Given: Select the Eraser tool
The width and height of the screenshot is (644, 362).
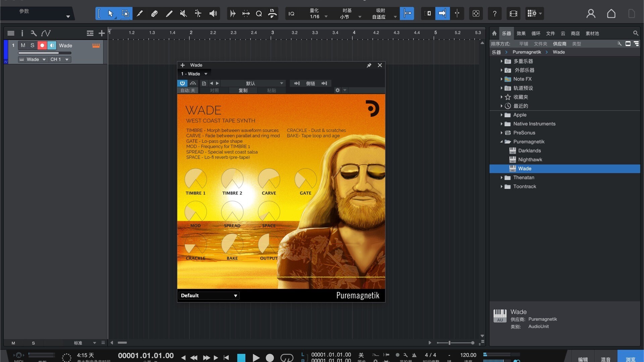Looking at the screenshot, I should click(x=154, y=13).
